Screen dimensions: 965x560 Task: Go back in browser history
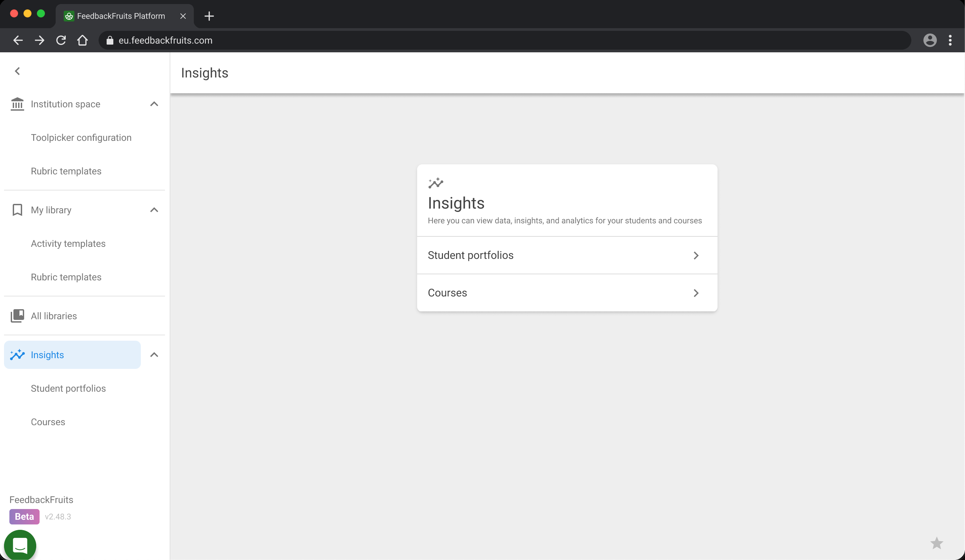tap(18, 40)
